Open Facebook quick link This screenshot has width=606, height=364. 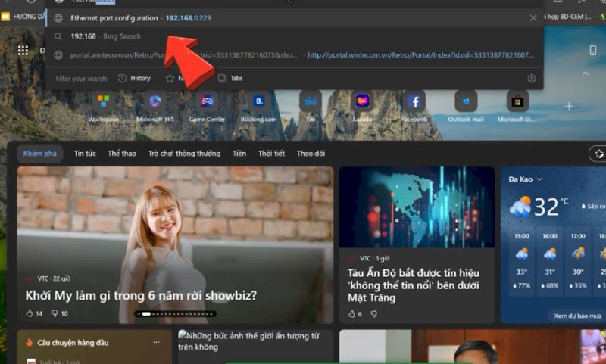coord(414,107)
